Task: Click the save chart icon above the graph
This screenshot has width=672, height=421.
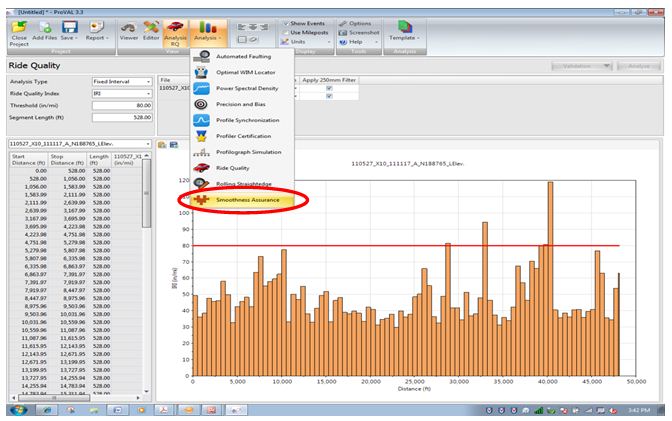Action: coord(174,145)
